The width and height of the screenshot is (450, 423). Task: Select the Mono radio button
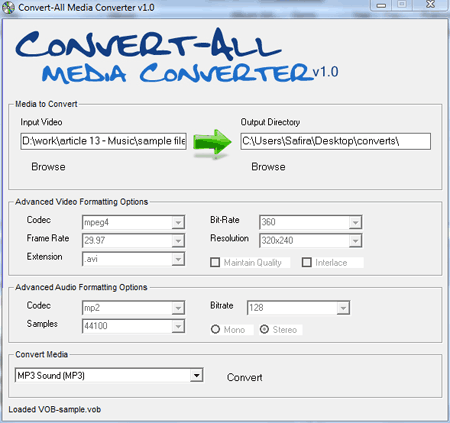(216, 330)
